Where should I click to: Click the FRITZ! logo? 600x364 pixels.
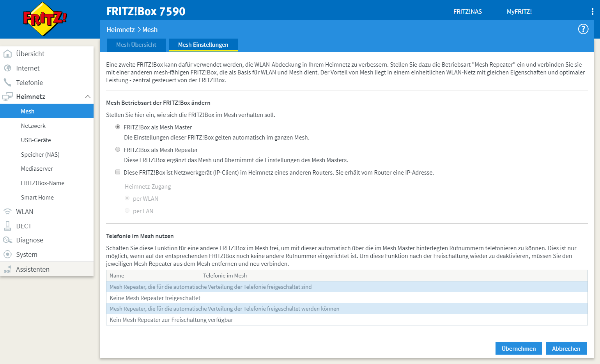point(45,19)
